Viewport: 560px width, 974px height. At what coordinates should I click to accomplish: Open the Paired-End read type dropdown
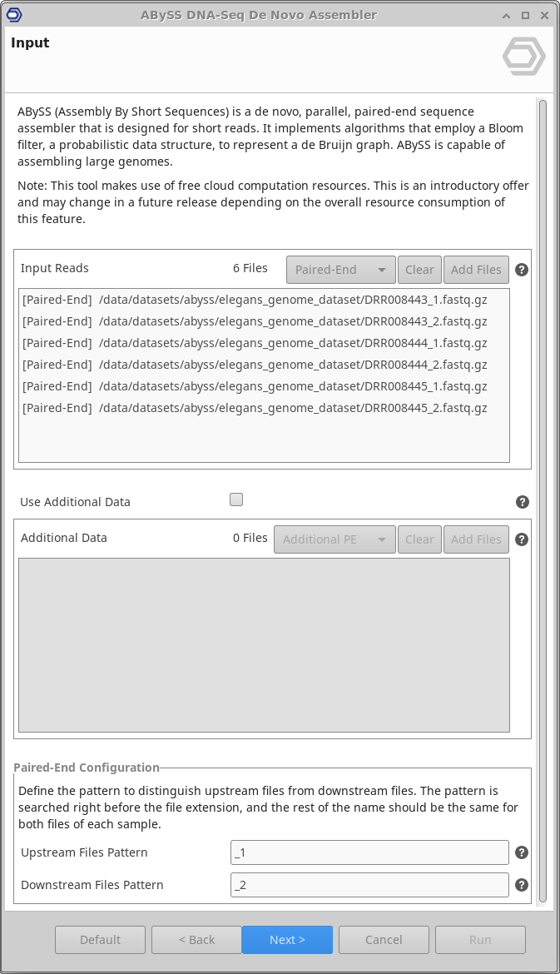[x=340, y=270]
